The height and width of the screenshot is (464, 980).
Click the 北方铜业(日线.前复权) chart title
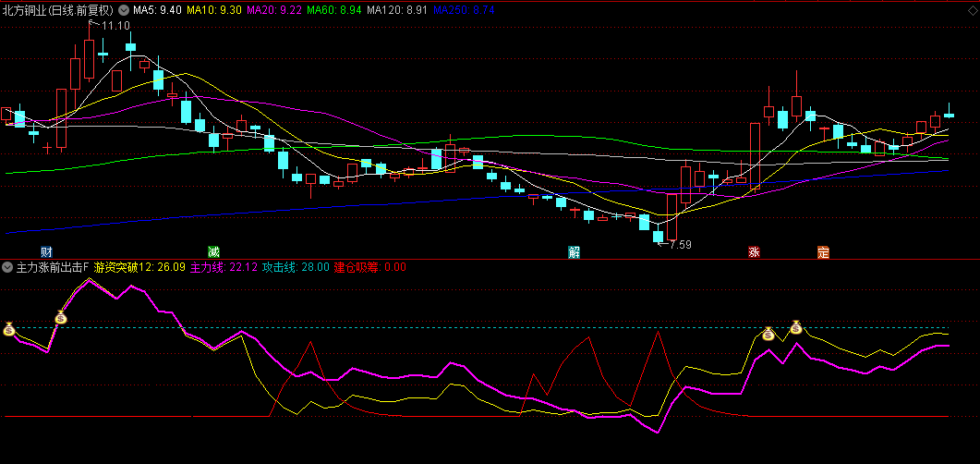60,9
